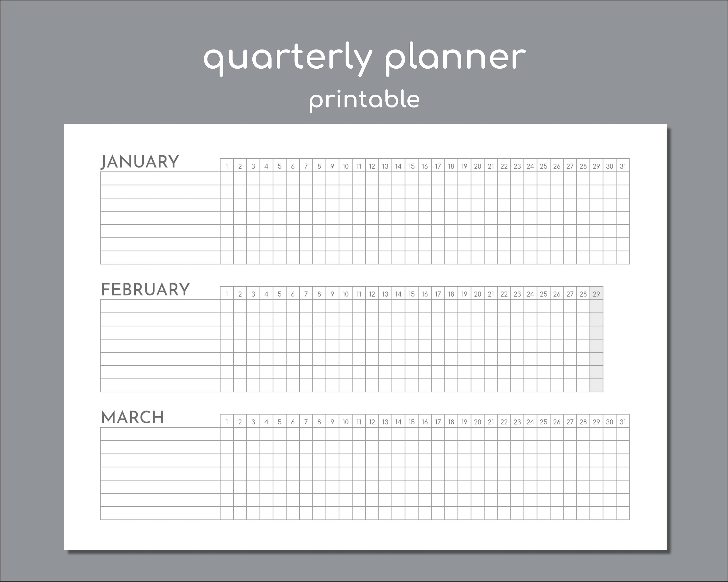
Task: Select day 20 header in March grid
Action: point(478,422)
